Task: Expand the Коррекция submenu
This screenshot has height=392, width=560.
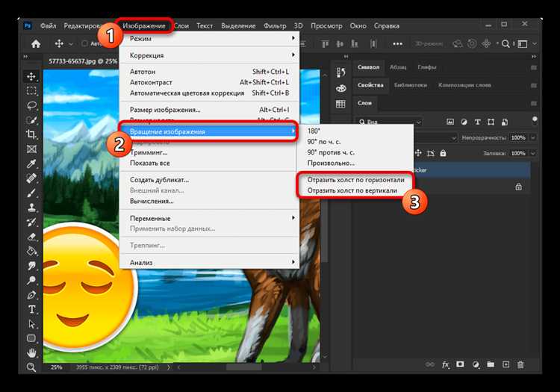Action: click(209, 55)
